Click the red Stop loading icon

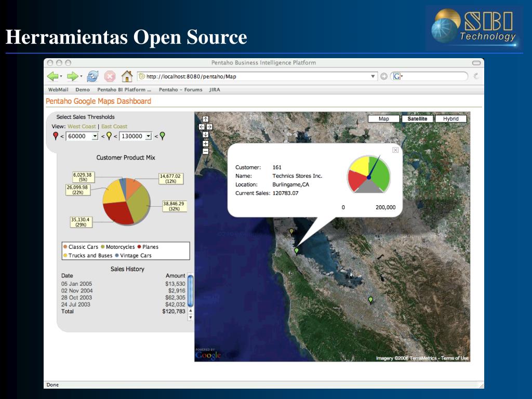(x=110, y=76)
